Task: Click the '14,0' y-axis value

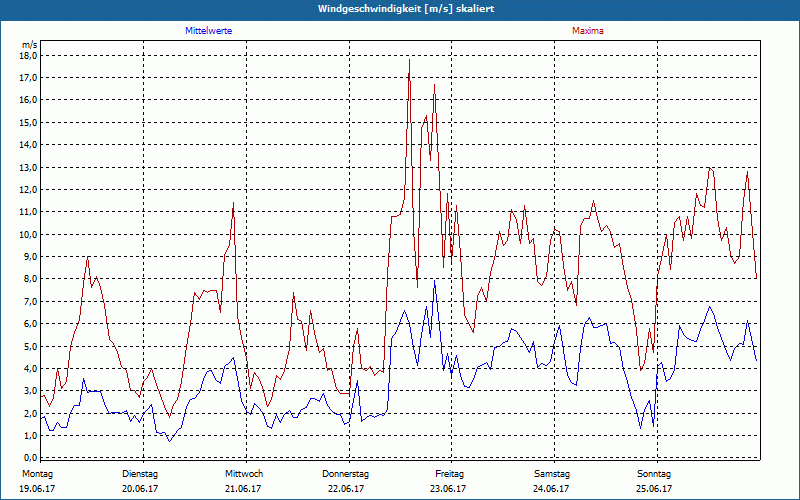Action: 29,145
